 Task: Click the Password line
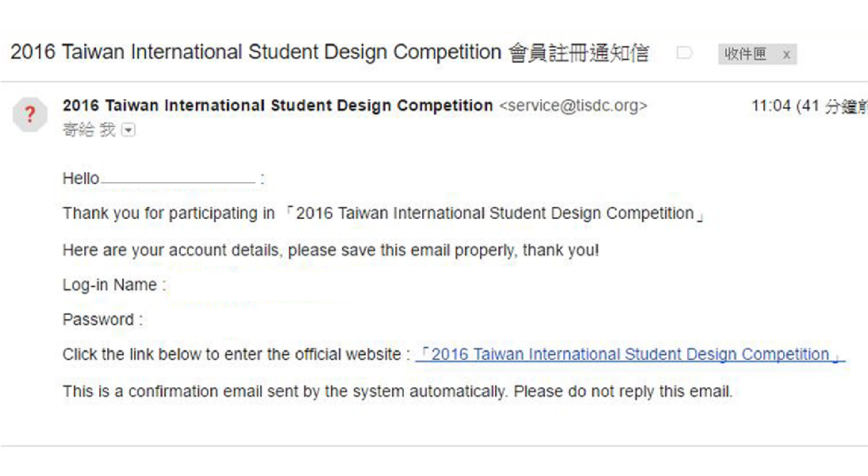102,320
